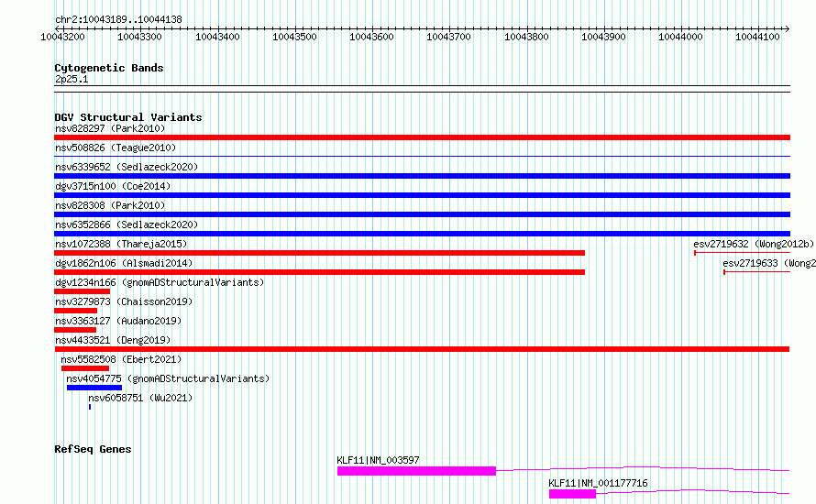Click the RefSeq Genes track title
The image size is (816, 504).
pos(93,449)
